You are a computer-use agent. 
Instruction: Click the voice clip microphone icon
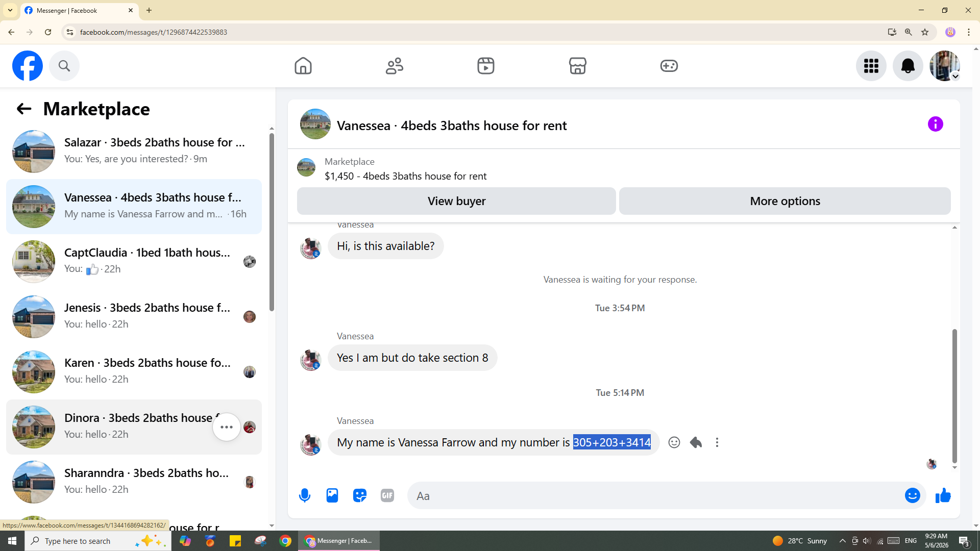click(x=305, y=495)
